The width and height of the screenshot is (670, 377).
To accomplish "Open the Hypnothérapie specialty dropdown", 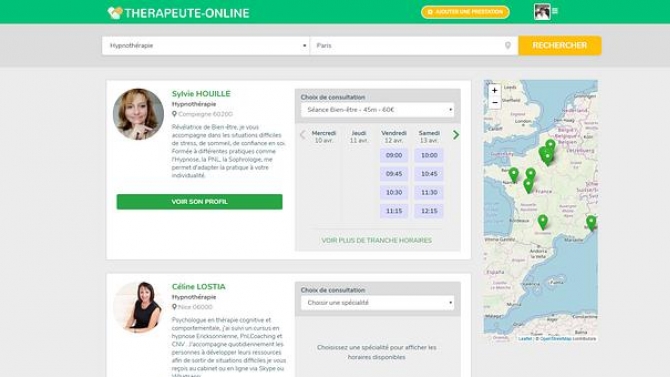I will [206, 46].
